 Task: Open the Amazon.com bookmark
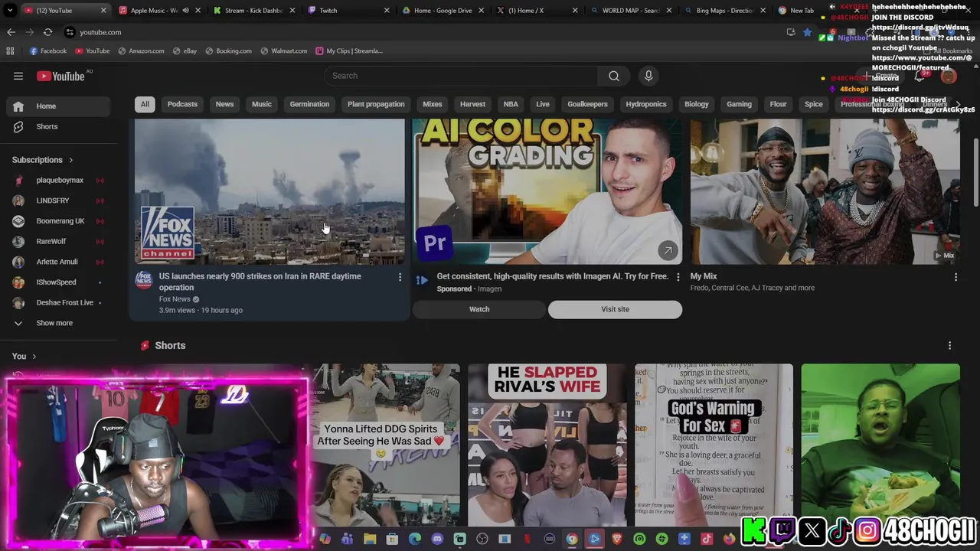141,51
